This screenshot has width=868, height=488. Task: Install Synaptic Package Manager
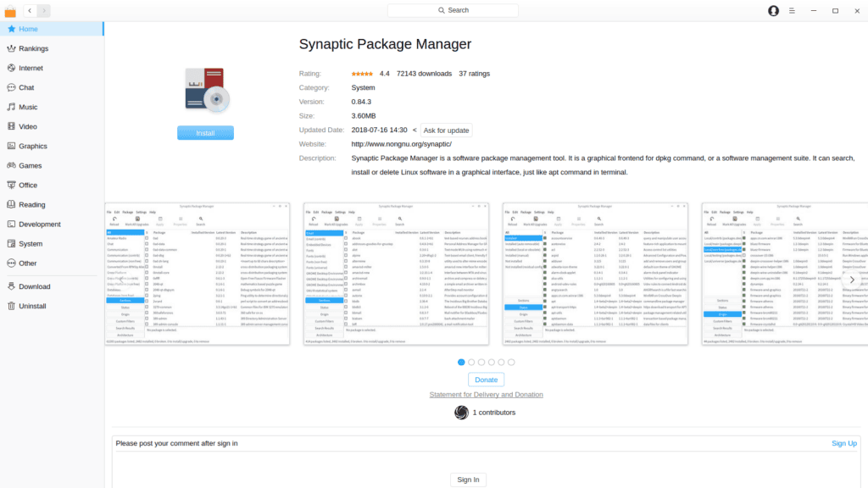(x=205, y=133)
